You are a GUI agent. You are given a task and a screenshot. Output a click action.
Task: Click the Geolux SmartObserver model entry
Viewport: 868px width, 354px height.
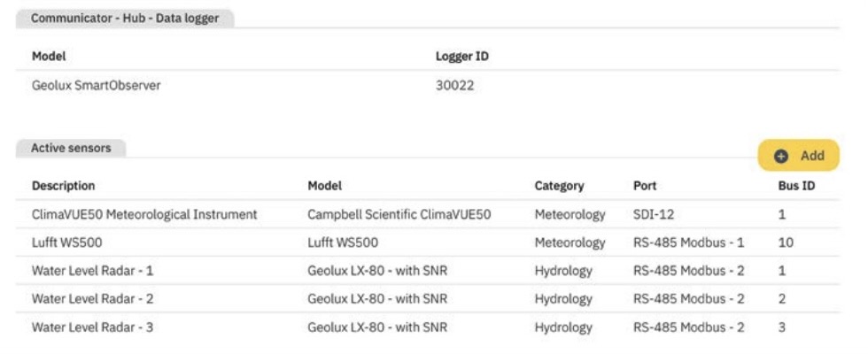(96, 86)
